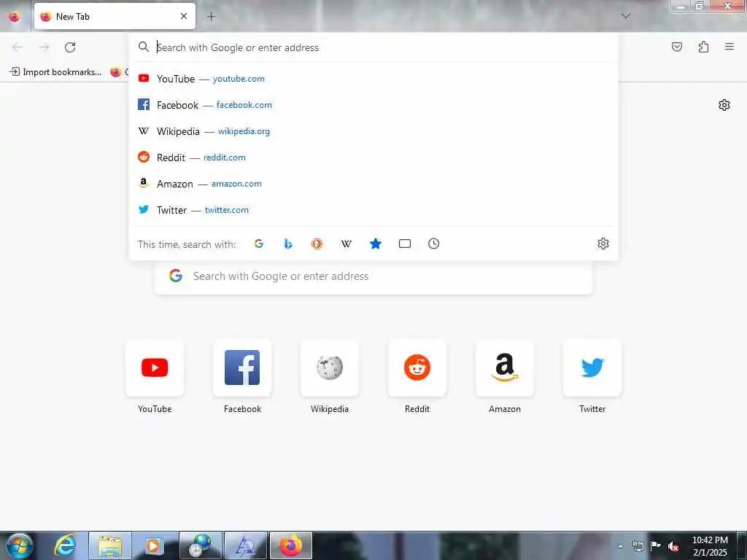
Task: Go back one page
Action: coord(18,47)
